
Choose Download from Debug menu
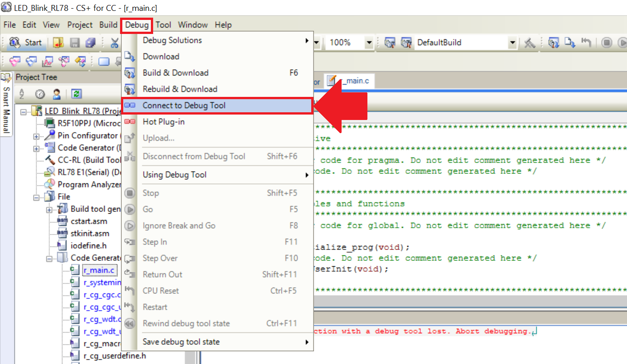[x=218, y=57]
